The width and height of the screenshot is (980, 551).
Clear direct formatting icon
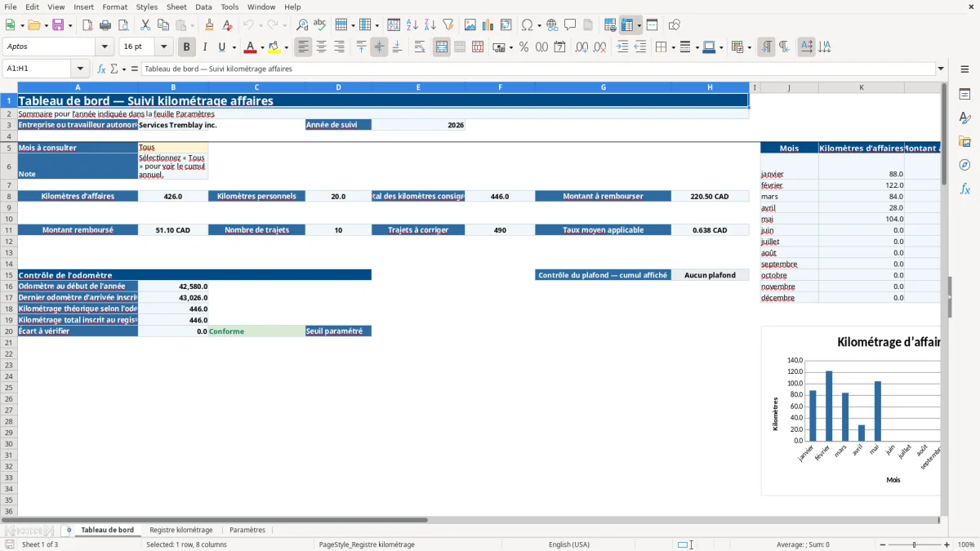227,25
